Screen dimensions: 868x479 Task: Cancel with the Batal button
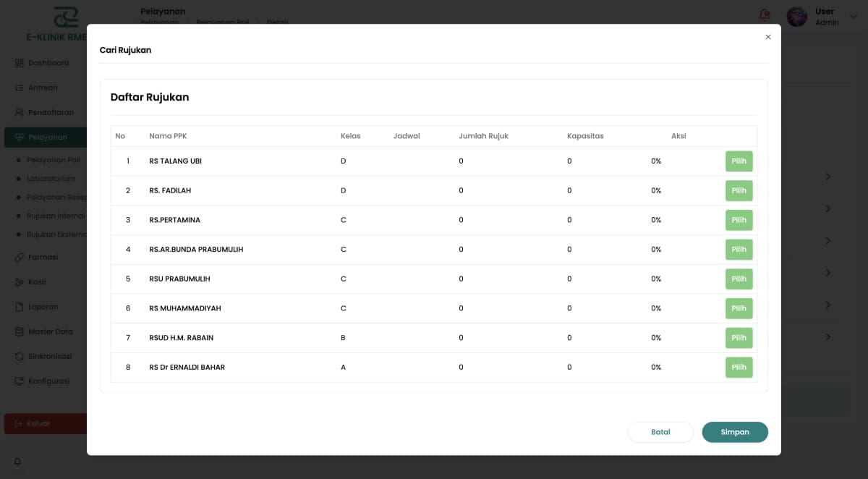click(660, 432)
